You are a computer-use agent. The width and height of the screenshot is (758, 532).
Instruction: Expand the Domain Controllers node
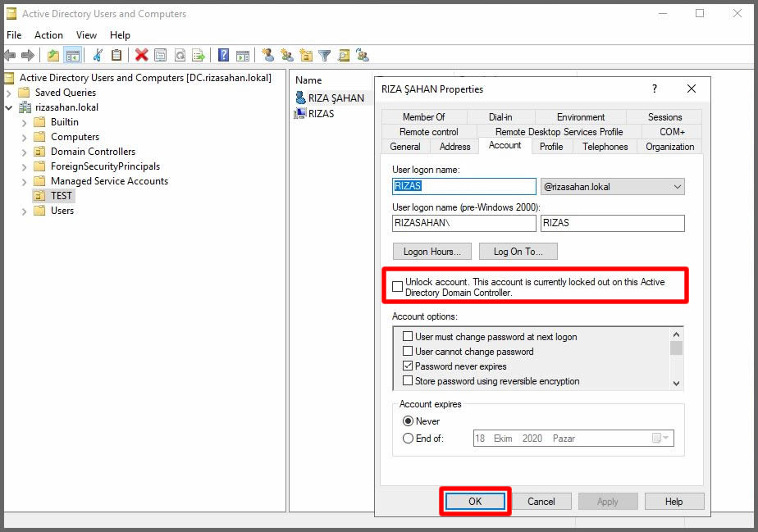(x=24, y=152)
